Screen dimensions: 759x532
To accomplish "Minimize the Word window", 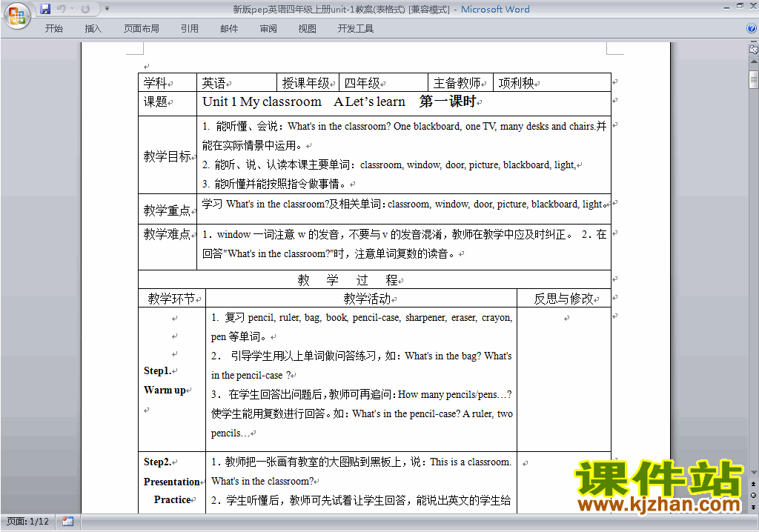I will click(726, 7).
